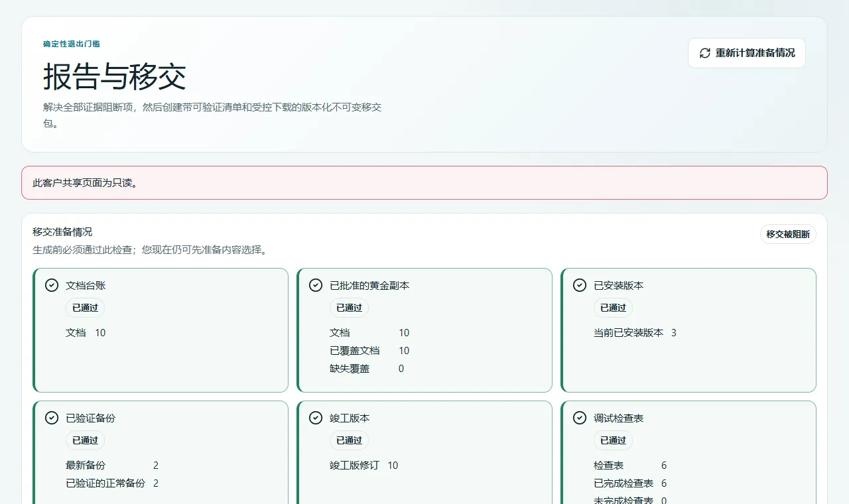Click the 已验证的正常备份 row label
Image resolution: width=849 pixels, height=504 pixels.
tap(105, 483)
